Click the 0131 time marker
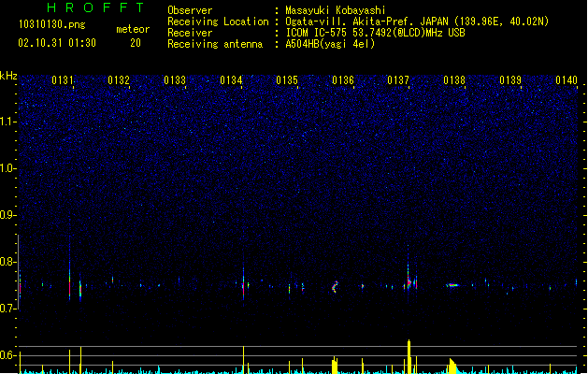Screen dimensions: 588x374 tap(63, 80)
